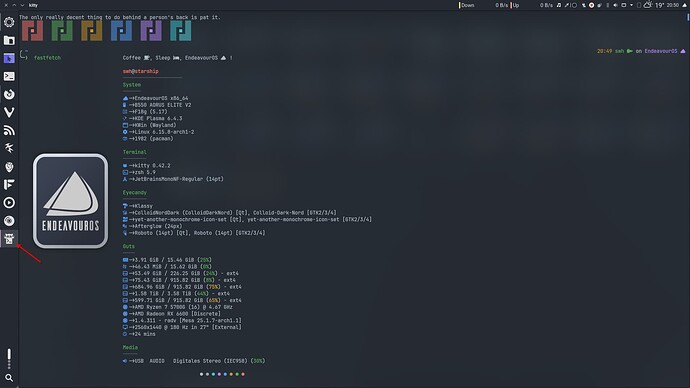The width and height of the screenshot is (690, 388).
Task: Open calendar from the 20:50 clock
Action: pos(672,5)
